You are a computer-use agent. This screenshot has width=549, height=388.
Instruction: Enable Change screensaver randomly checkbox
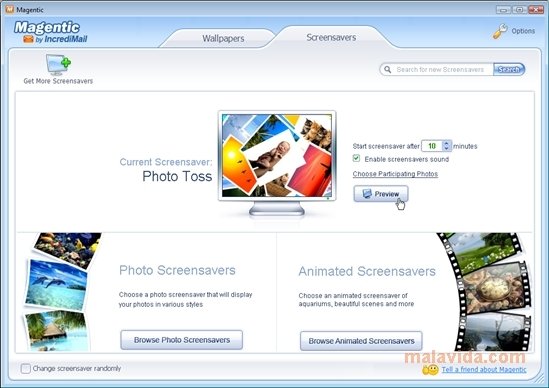[x=26, y=368]
